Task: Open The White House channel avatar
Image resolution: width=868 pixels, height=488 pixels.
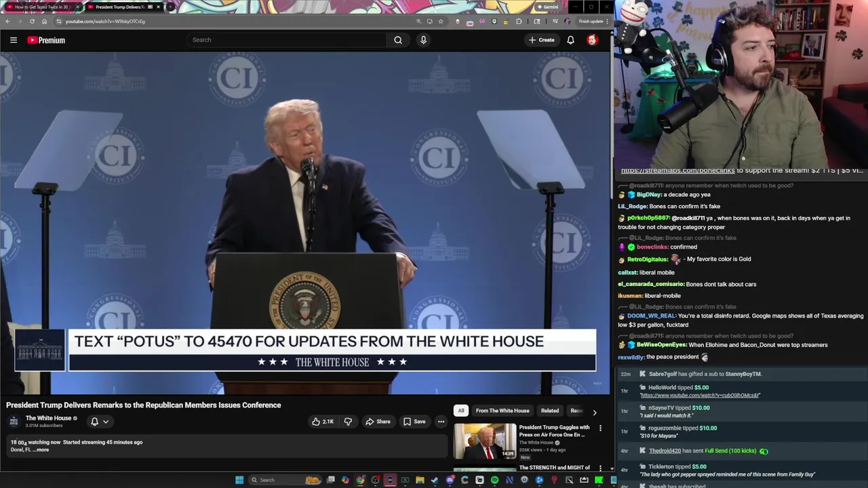Action: tap(14, 421)
